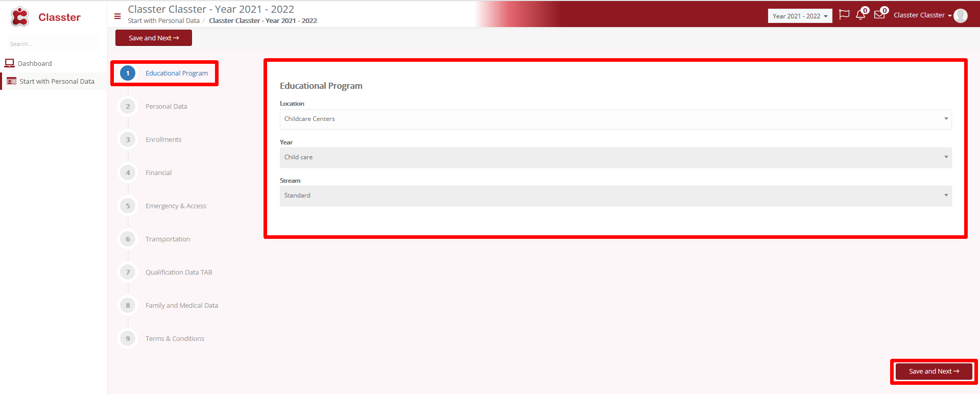Click the page title Classter Classter - Year 2021 - 2022
Image resolution: width=980 pixels, height=394 pixels.
coord(211,9)
